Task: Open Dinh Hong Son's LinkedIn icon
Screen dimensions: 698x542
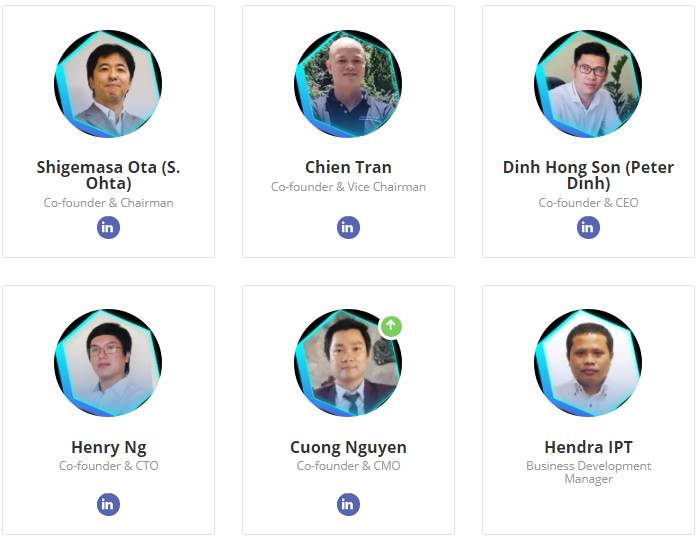Action: 588,227
